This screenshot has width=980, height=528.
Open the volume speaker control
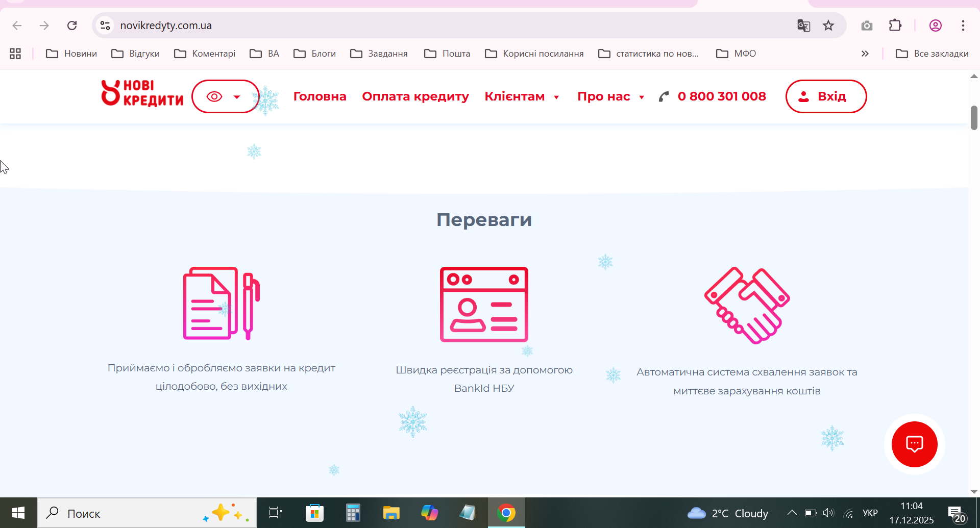click(828, 513)
